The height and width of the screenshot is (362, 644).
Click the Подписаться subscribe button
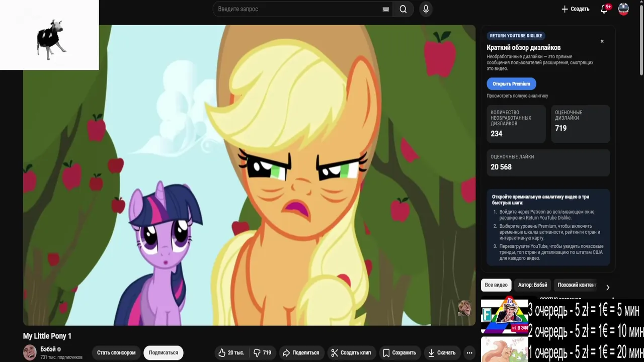(164, 353)
